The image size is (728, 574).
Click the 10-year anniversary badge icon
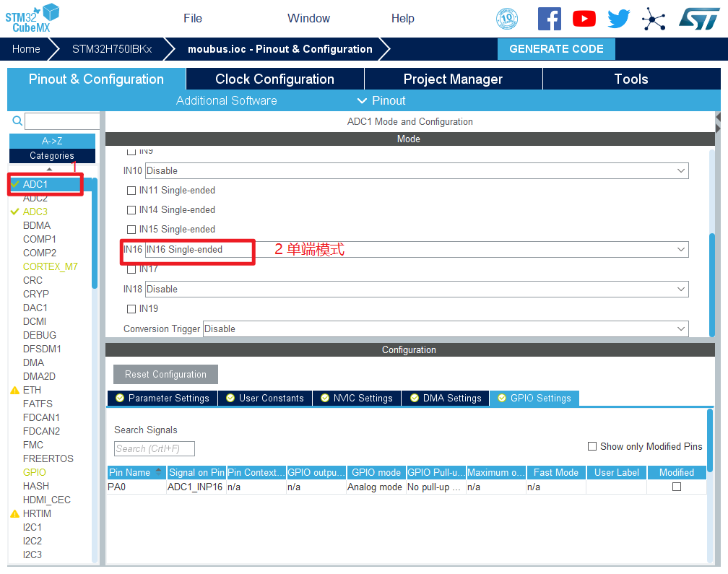[x=507, y=19]
